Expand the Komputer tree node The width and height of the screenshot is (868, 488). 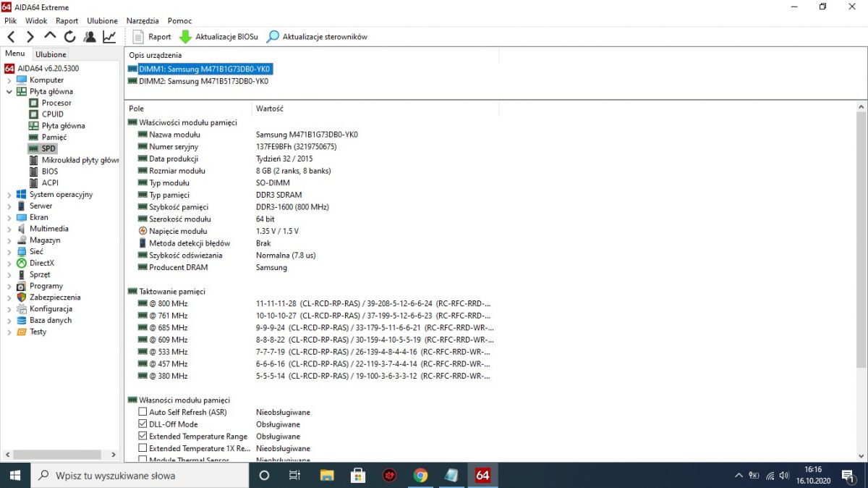[9, 80]
